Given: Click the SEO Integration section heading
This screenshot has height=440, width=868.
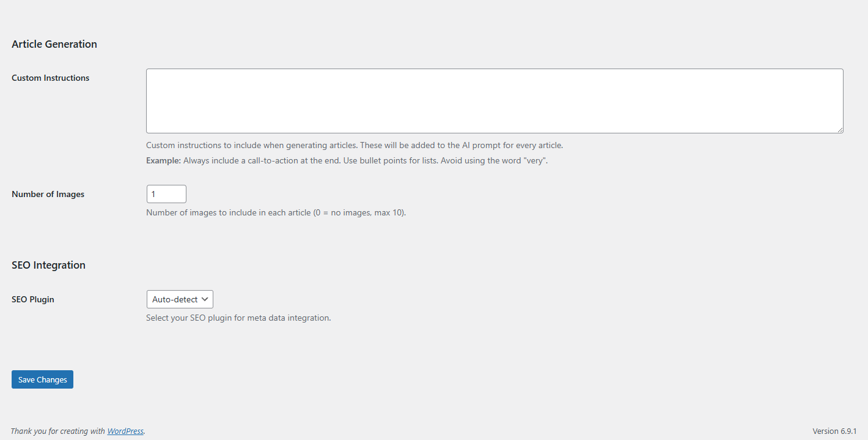Looking at the screenshot, I should pyautogui.click(x=48, y=265).
